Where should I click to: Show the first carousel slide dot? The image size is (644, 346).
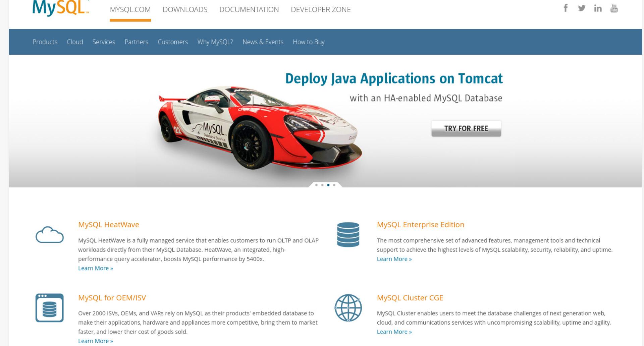pos(316,185)
